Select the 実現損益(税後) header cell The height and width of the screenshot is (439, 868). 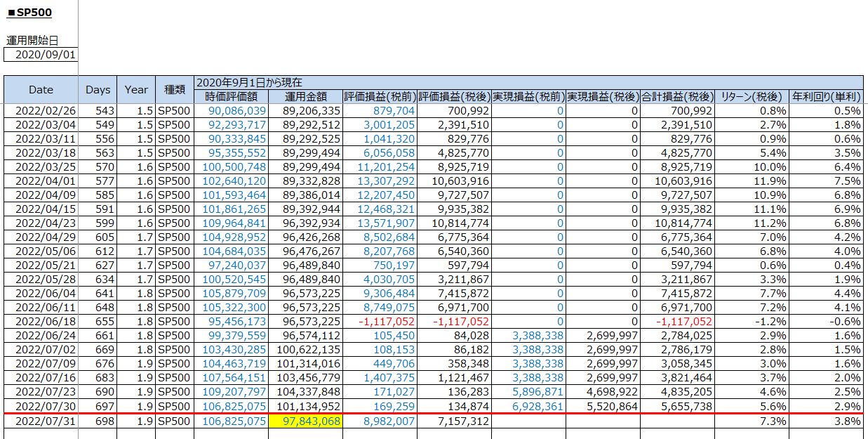click(x=603, y=96)
